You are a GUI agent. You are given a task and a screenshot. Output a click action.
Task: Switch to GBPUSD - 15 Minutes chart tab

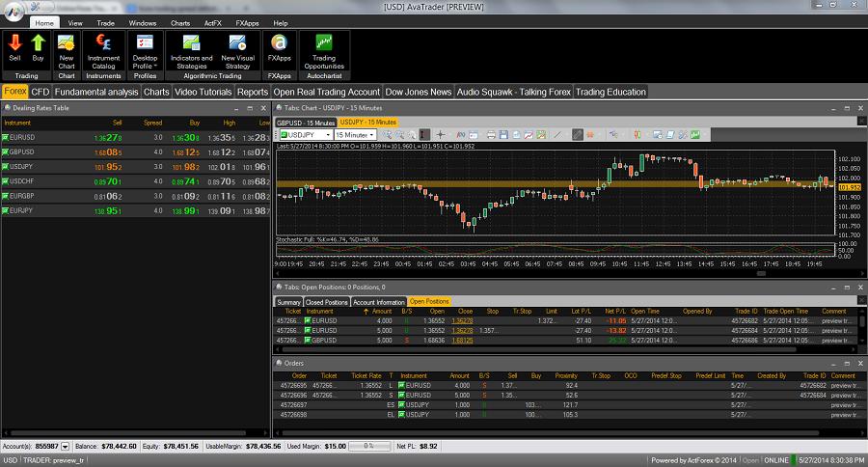(306, 123)
